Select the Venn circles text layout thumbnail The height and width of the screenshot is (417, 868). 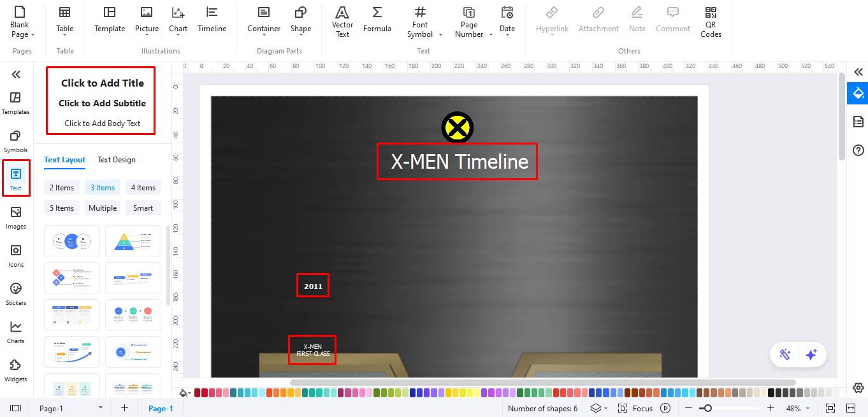[x=72, y=241]
